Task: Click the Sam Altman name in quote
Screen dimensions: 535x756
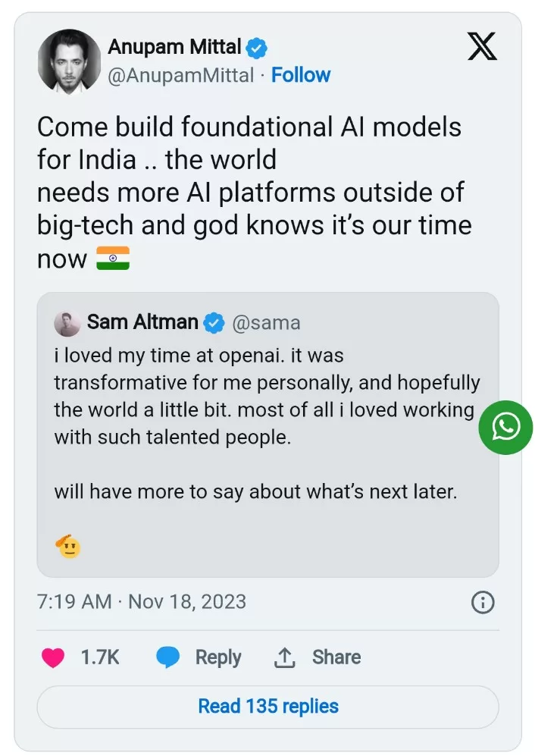Action: (142, 322)
